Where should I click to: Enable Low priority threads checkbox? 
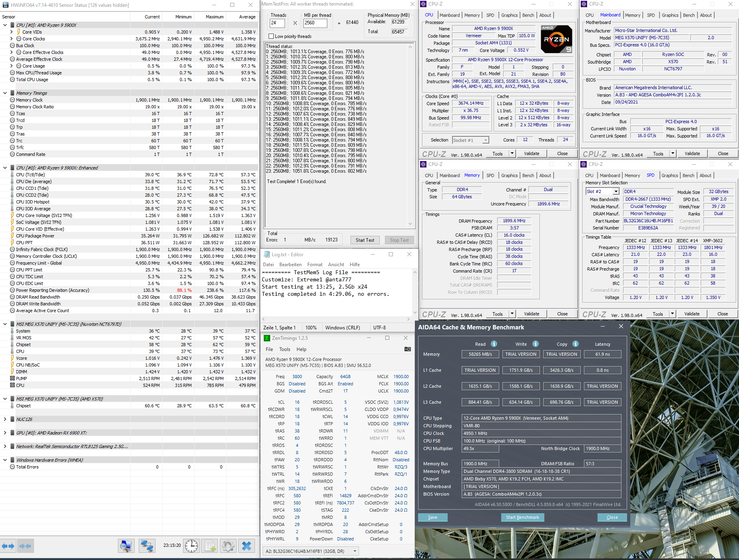click(x=271, y=36)
